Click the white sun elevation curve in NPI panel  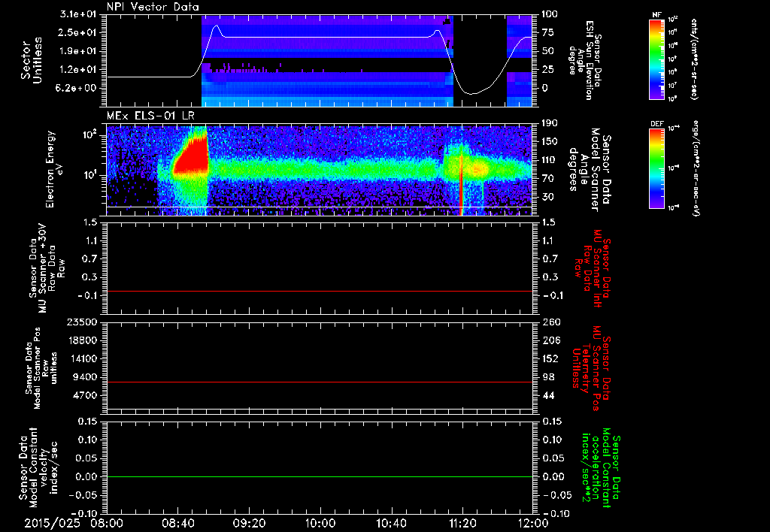pos(319,38)
